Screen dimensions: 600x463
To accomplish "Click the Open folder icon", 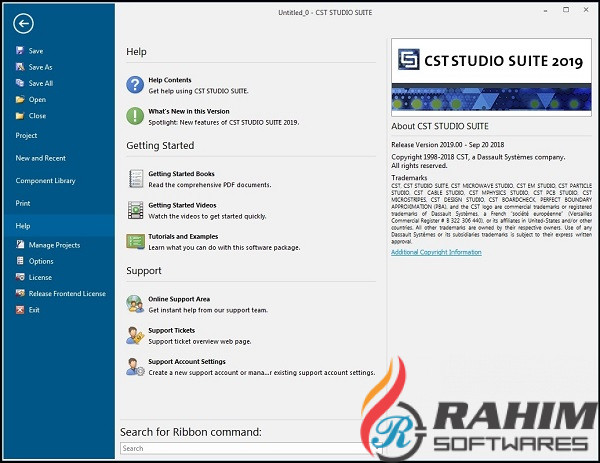I will [20, 99].
